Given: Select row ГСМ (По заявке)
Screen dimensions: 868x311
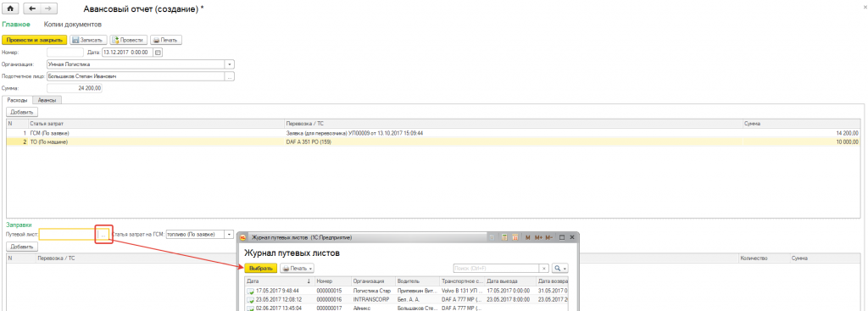Looking at the screenshot, I should 434,133.
